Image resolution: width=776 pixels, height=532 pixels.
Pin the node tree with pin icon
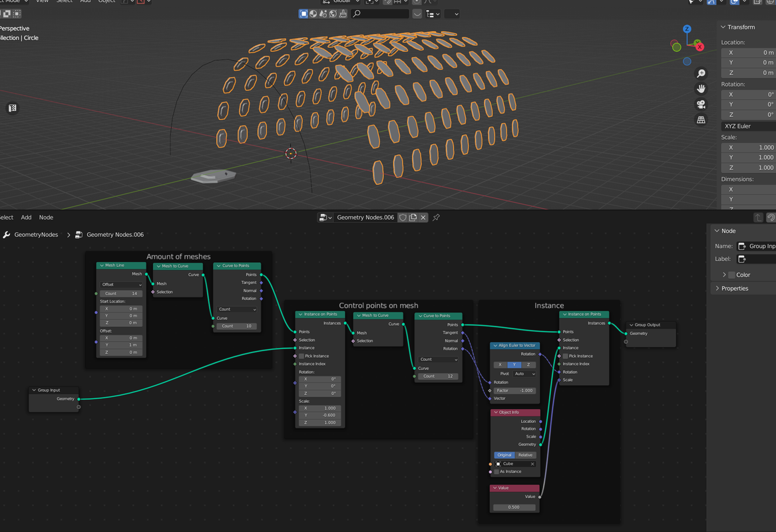[436, 217]
